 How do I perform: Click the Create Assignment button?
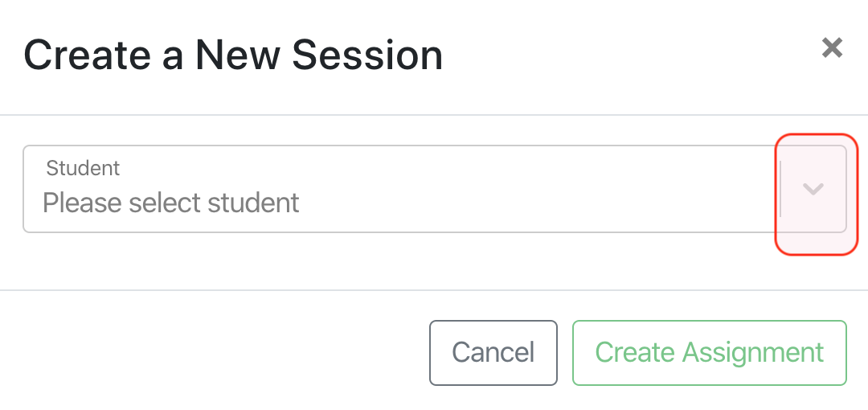coord(709,353)
